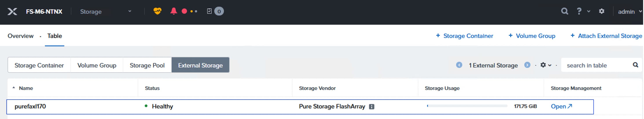Viewport: 644px width, 119px height.
Task: Go to next table page arrow
Action: click(x=527, y=65)
